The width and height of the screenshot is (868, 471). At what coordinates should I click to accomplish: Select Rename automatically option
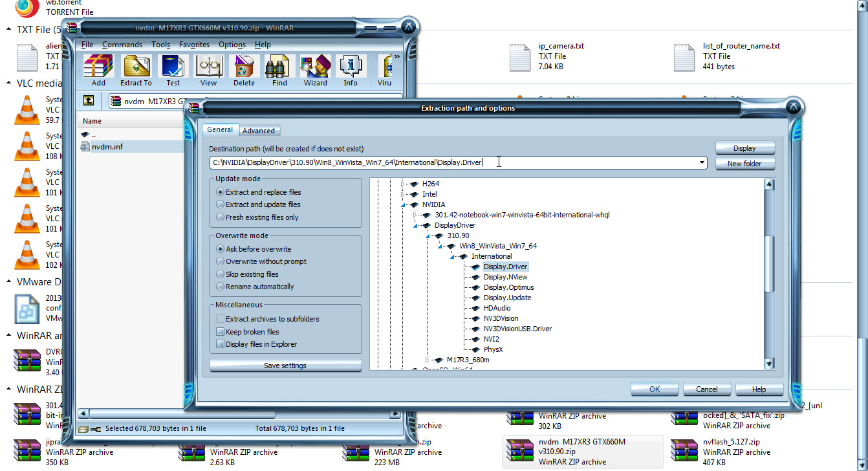click(x=255, y=287)
